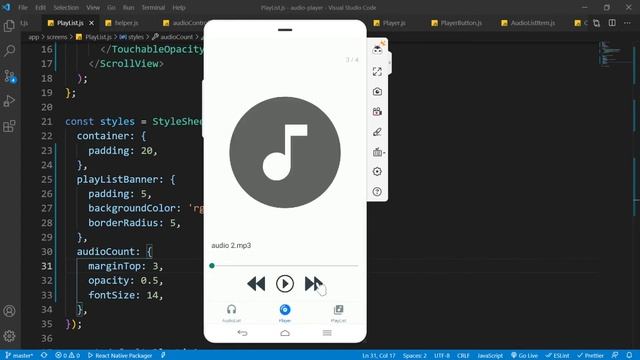Click the JavaScript language mode
This screenshot has width=640, height=360.
click(x=490, y=356)
